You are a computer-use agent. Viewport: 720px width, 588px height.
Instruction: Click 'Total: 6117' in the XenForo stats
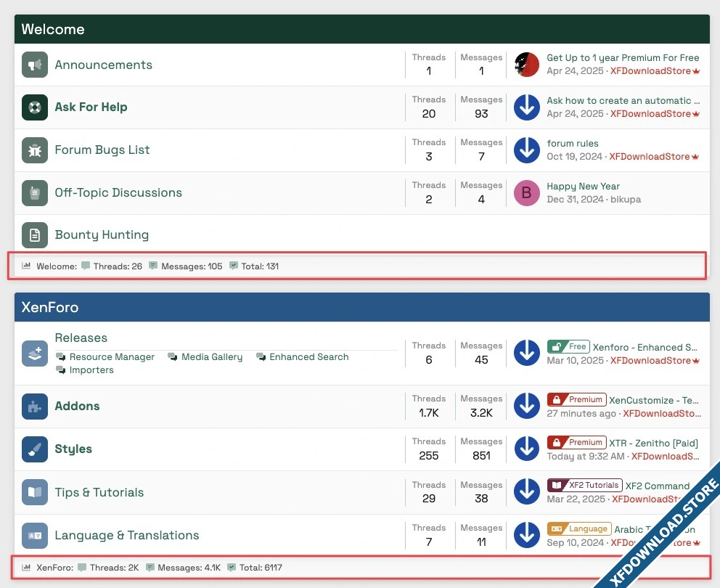(x=254, y=568)
